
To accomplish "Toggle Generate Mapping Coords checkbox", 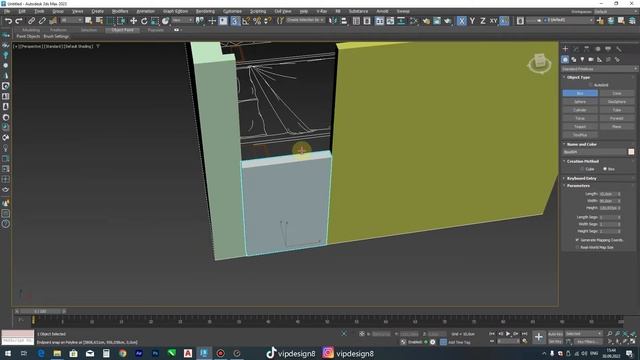I will [577, 240].
